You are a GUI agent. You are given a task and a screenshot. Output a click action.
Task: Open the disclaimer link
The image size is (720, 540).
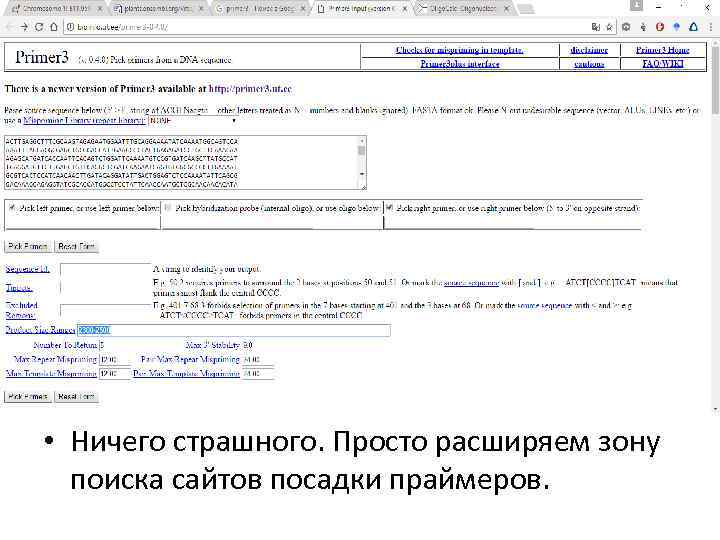589,50
